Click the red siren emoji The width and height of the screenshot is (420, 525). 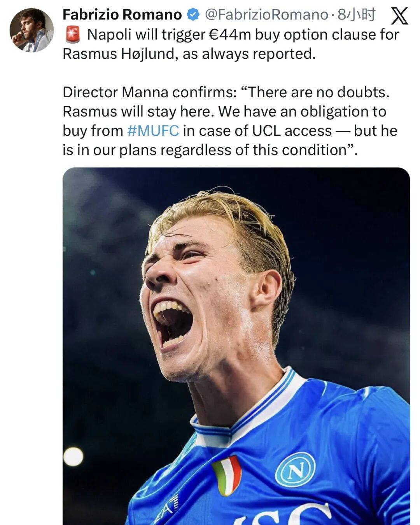[72, 35]
